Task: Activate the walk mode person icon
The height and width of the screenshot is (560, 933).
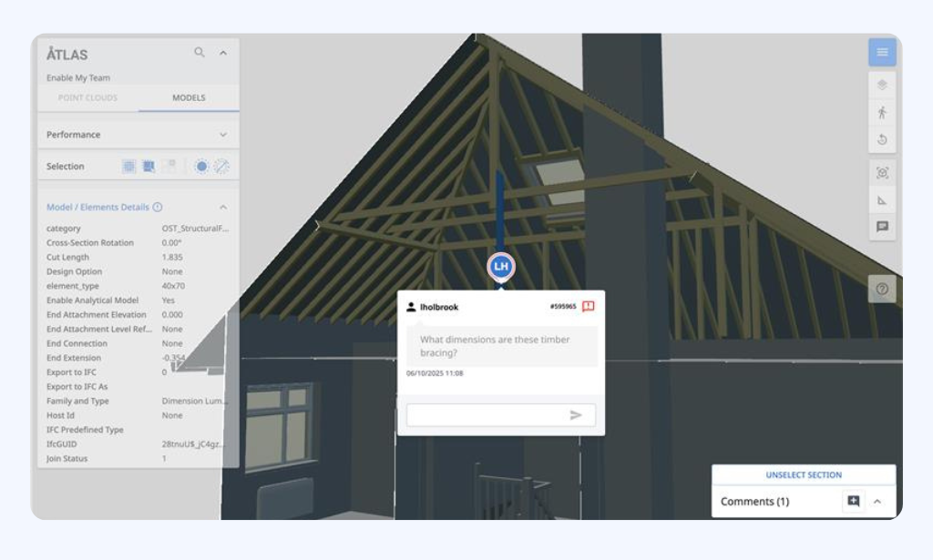Action: point(882,113)
